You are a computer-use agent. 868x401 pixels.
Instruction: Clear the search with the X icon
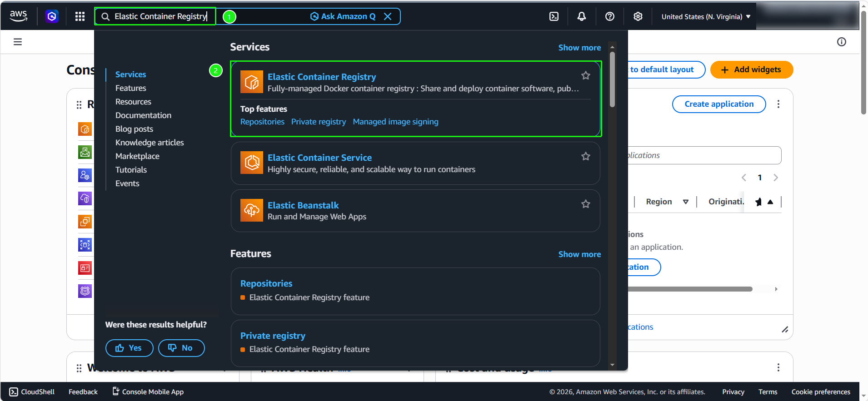388,16
